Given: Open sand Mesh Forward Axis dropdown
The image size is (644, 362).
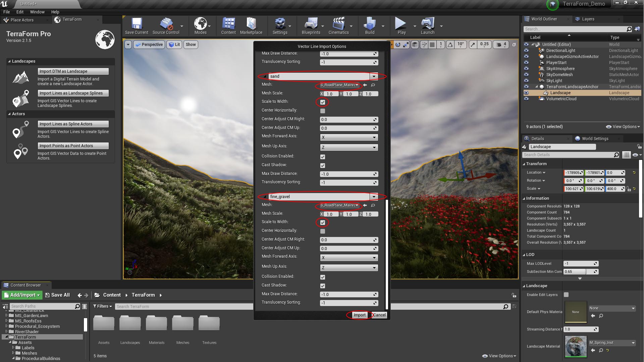Looking at the screenshot, I should pyautogui.click(x=349, y=137).
